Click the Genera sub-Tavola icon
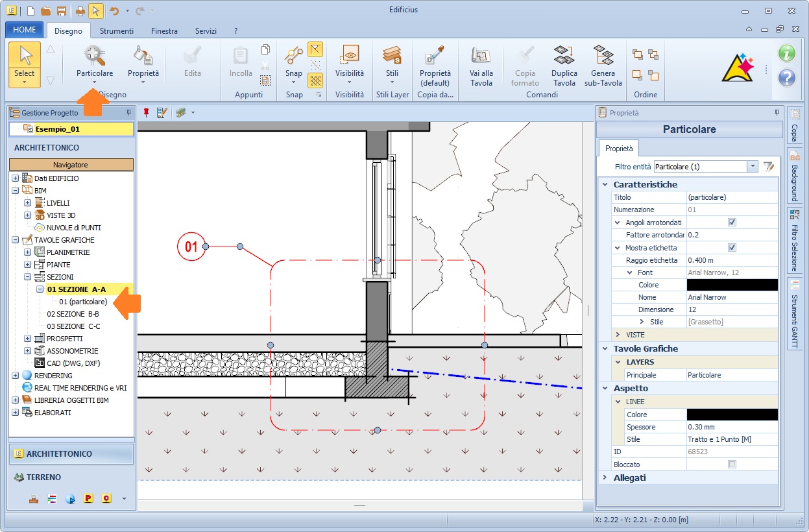 [x=603, y=56]
